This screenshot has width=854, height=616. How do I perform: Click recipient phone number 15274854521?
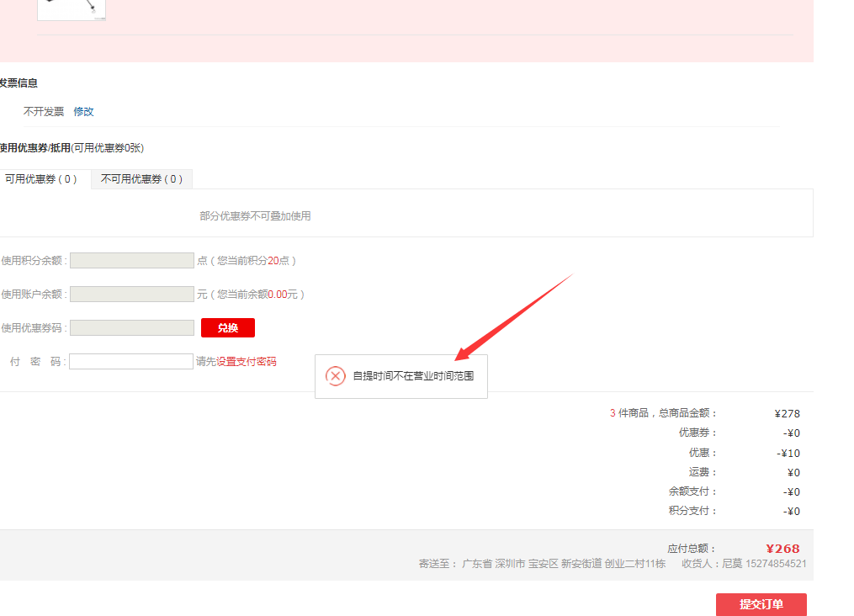point(776,564)
